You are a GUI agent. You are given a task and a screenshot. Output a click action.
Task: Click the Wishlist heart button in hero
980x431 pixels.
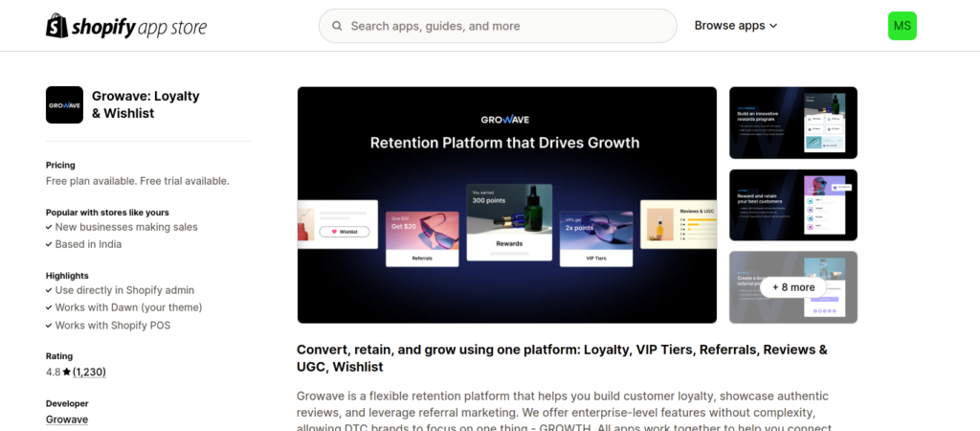point(345,232)
